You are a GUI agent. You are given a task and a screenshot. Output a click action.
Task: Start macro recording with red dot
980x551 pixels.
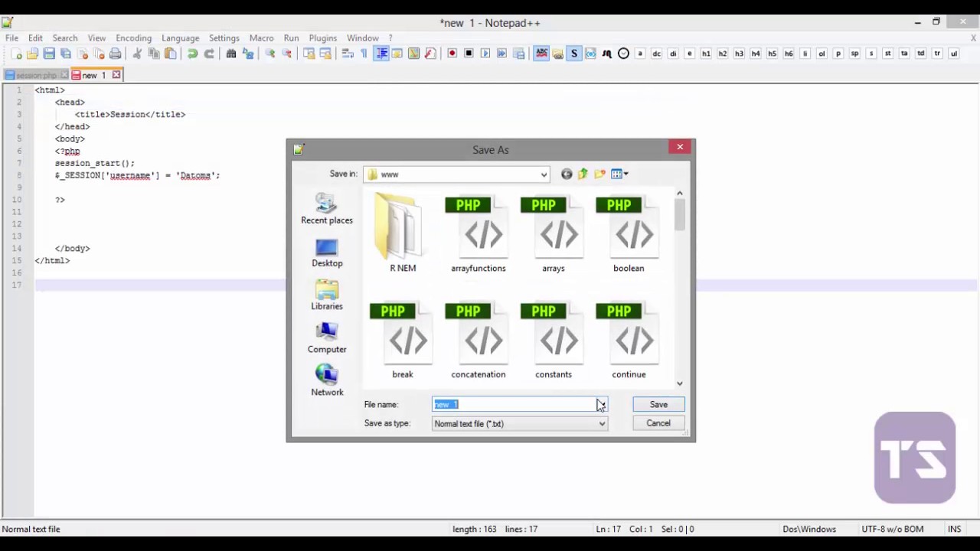(x=452, y=54)
